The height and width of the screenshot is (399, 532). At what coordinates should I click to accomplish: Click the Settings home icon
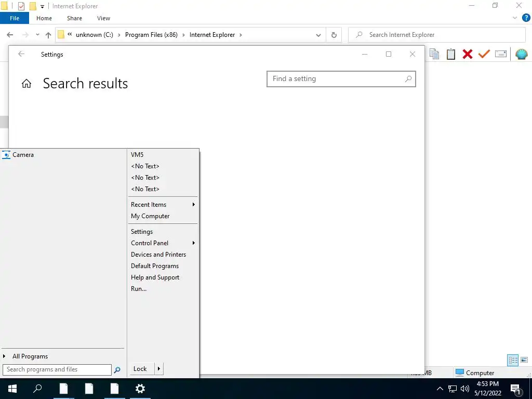coord(26,84)
